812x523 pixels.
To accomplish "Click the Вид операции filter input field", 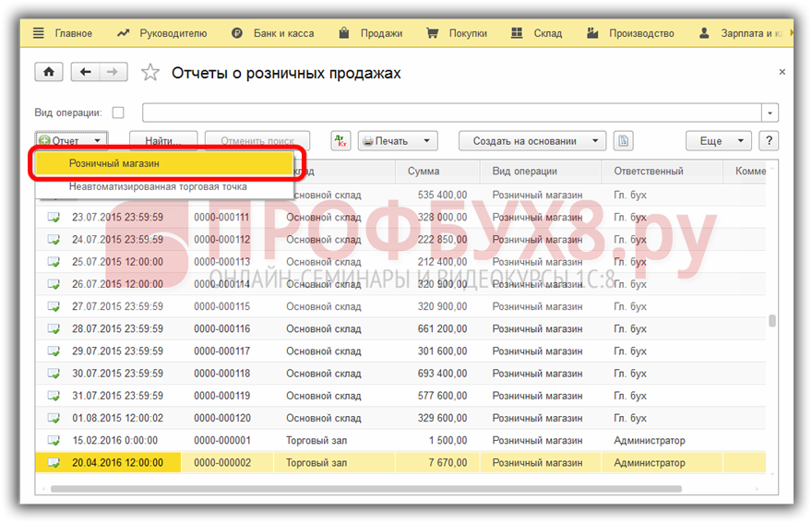I will pos(452,113).
